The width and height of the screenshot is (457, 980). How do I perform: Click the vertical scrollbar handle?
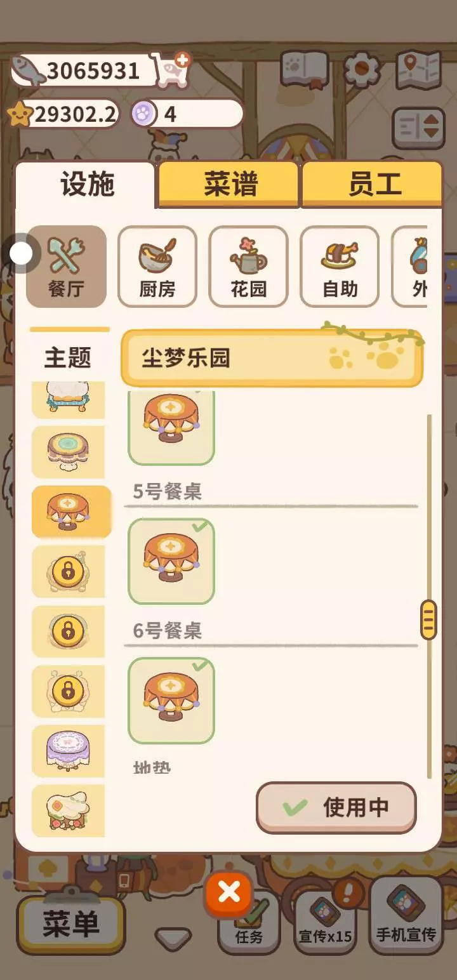point(428,619)
